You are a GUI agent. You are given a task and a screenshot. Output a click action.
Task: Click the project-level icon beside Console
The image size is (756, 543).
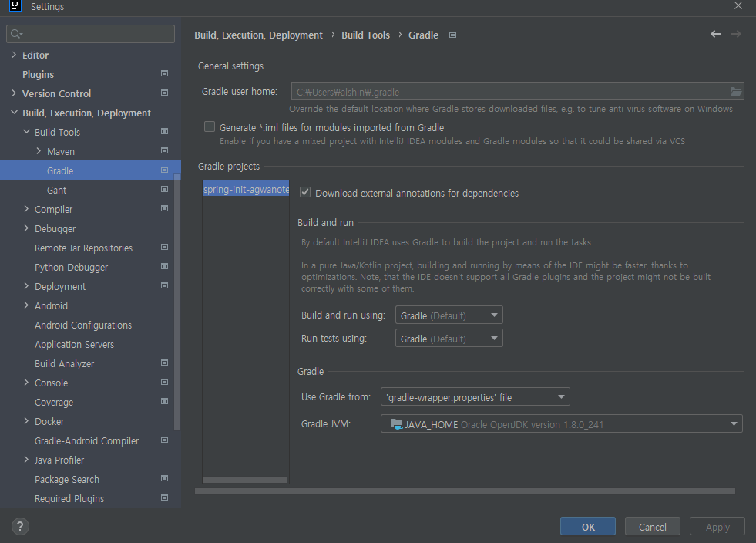tap(164, 383)
